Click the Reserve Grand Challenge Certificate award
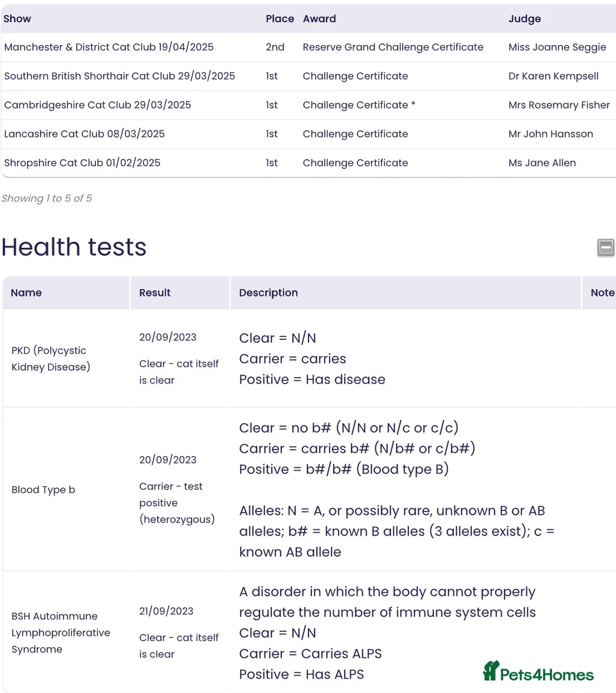 (393, 47)
